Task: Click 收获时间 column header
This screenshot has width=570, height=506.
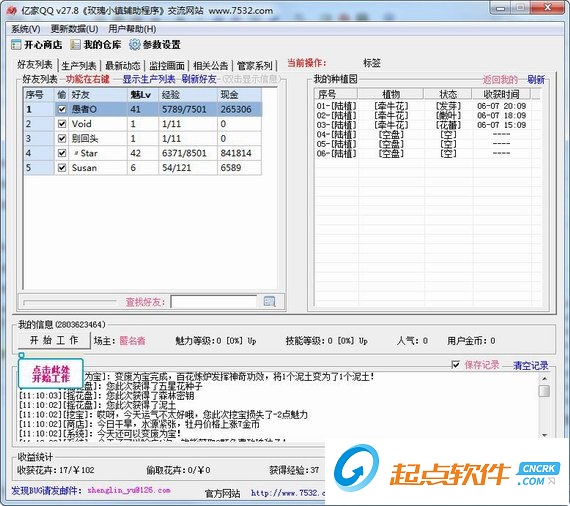Action: [x=501, y=94]
